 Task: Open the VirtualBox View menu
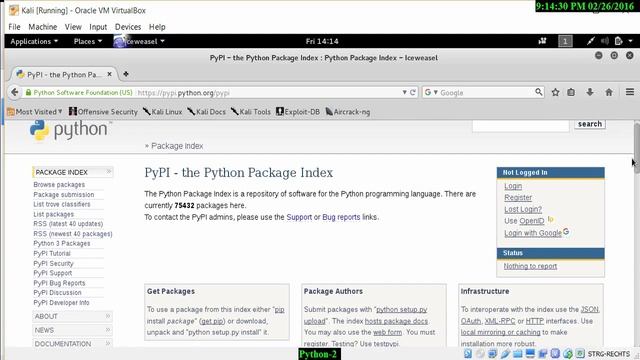click(x=73, y=27)
